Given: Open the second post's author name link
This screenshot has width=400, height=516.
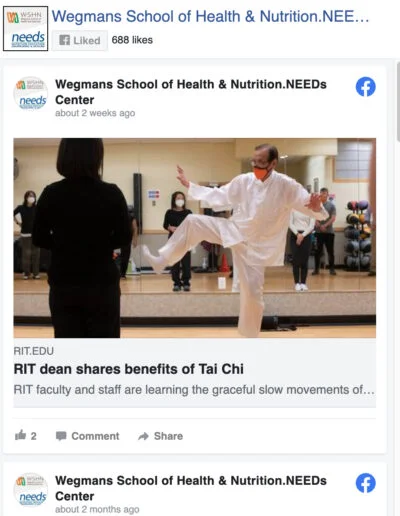Looking at the screenshot, I should (191, 488).
